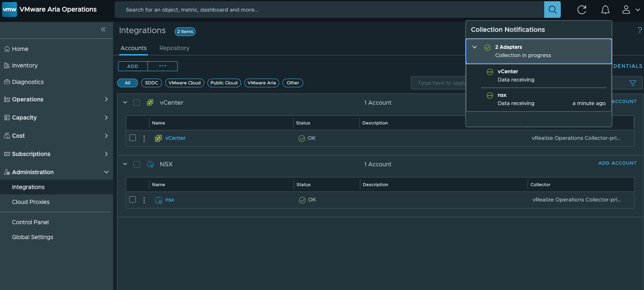Screen dimensions: 644x290
Task: Click the nsx account row icon
Action: click(x=158, y=200)
